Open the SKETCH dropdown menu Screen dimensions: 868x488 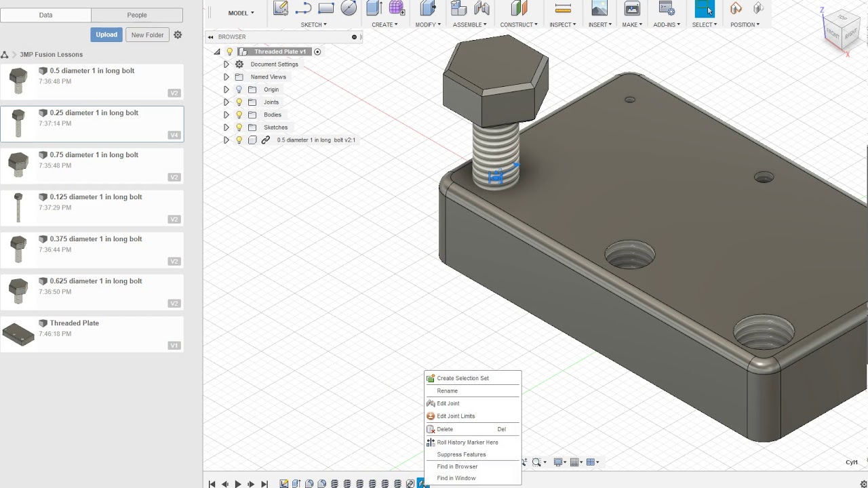[x=313, y=24]
